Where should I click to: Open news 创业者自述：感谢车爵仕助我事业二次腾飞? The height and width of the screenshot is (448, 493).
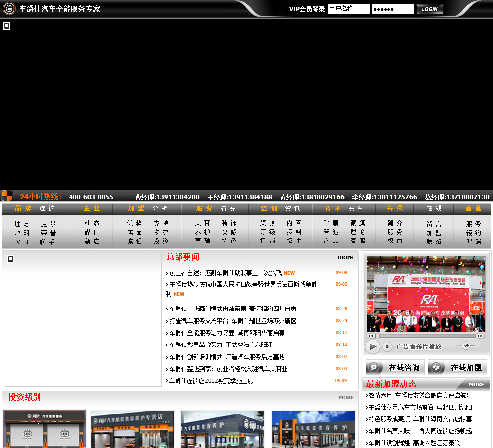(225, 273)
